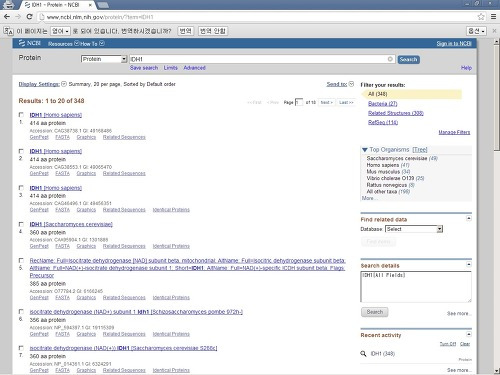Collapse the Find related data panel
Screen dimensions: 500x375
coord(469,219)
